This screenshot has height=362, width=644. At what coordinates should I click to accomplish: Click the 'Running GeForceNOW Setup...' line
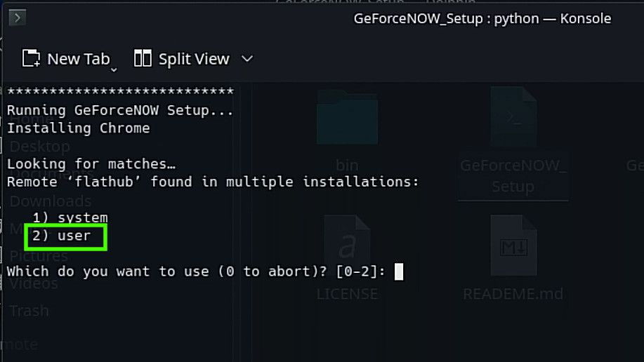(120, 110)
